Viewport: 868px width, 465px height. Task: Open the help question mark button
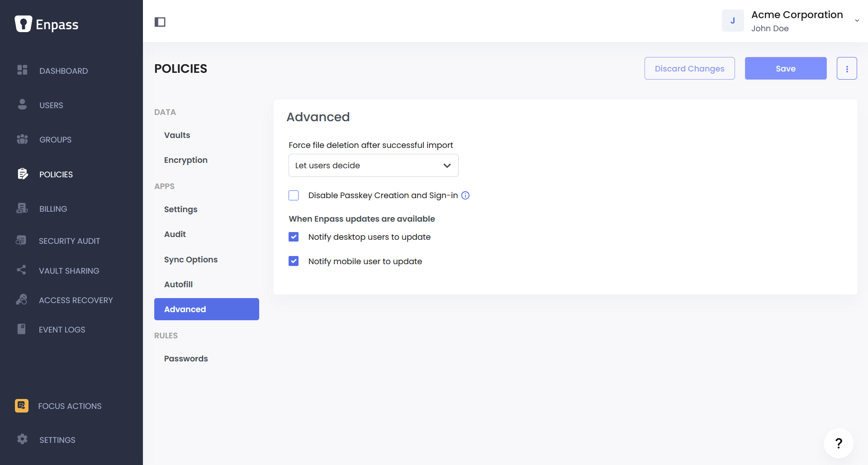tap(839, 443)
